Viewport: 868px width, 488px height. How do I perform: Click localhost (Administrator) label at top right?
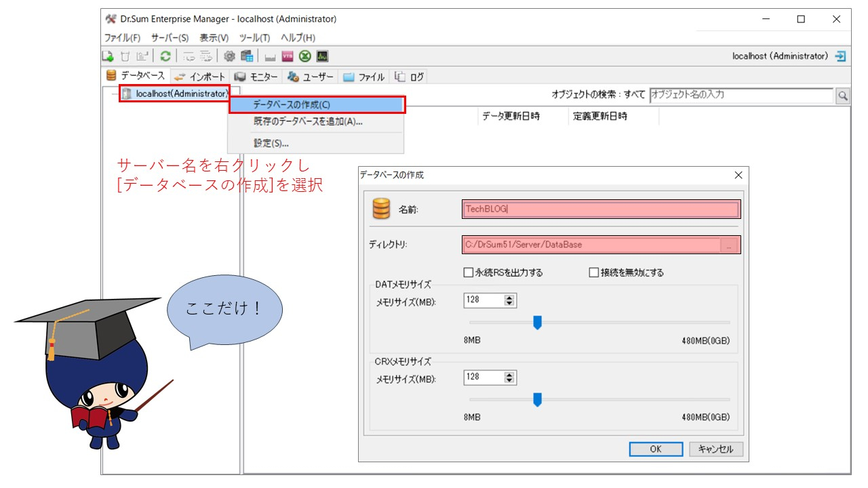tap(780, 56)
